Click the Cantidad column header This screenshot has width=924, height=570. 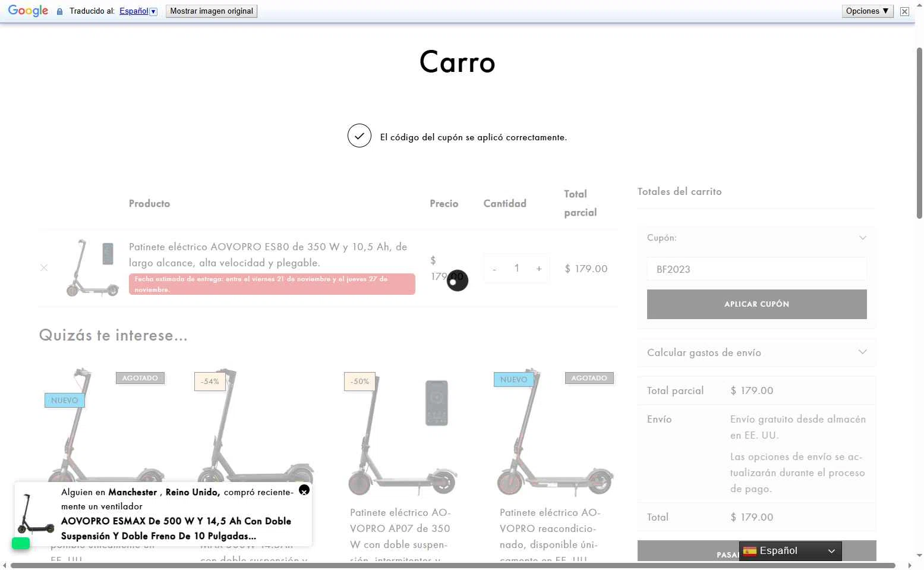[504, 203]
